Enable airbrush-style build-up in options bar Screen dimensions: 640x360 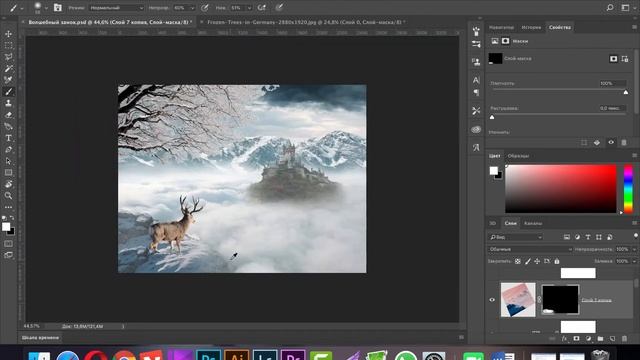point(262,7)
